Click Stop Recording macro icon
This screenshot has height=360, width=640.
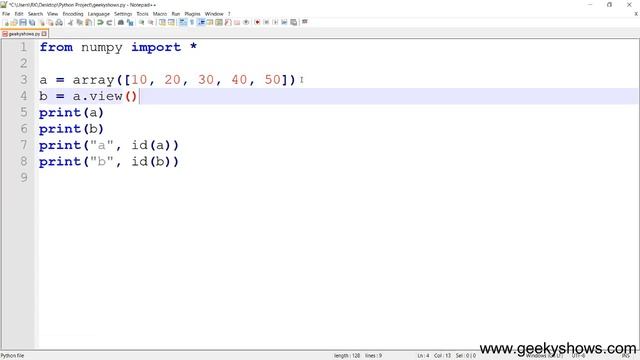click(267, 22)
